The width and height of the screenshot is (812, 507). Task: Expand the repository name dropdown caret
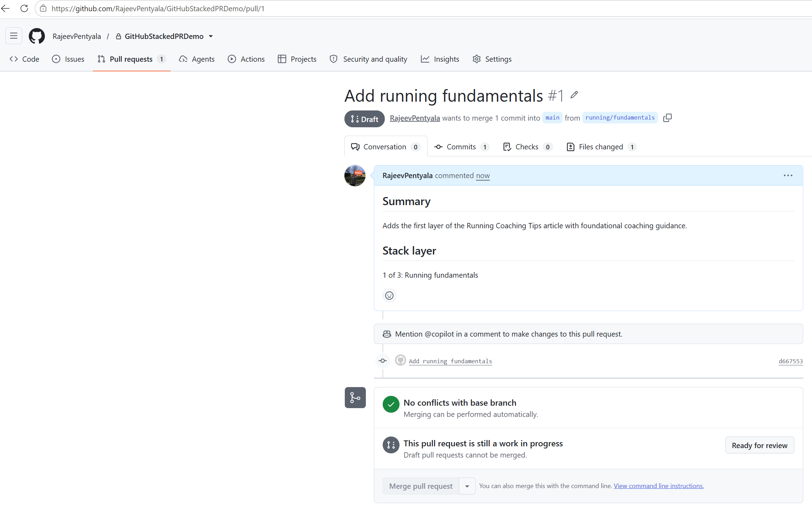click(x=211, y=36)
